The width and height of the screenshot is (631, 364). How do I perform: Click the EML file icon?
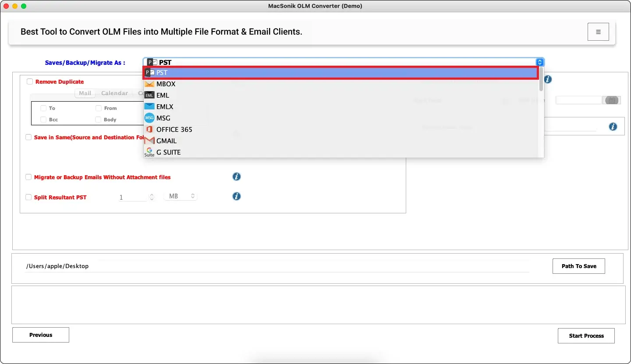pos(149,95)
